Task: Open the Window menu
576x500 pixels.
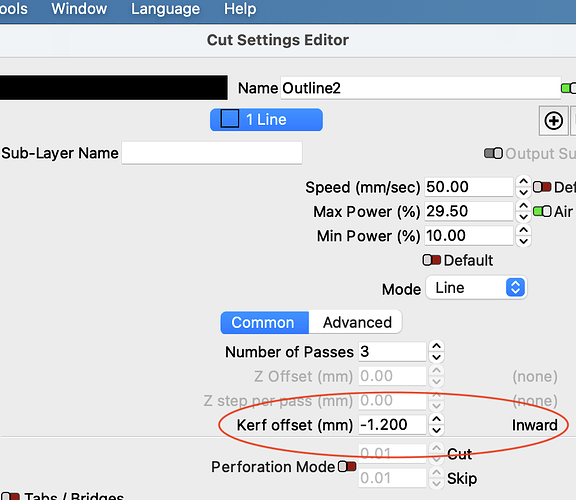Action: 79,9
